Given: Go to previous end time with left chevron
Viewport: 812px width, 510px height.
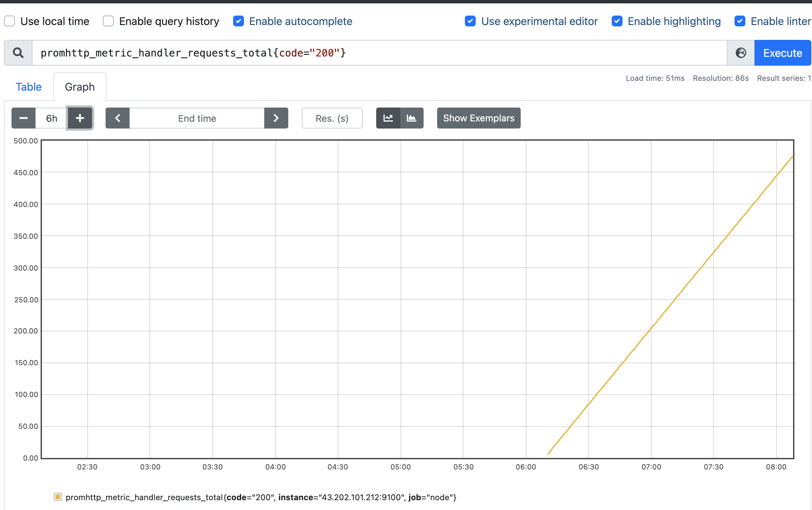Looking at the screenshot, I should coord(117,118).
